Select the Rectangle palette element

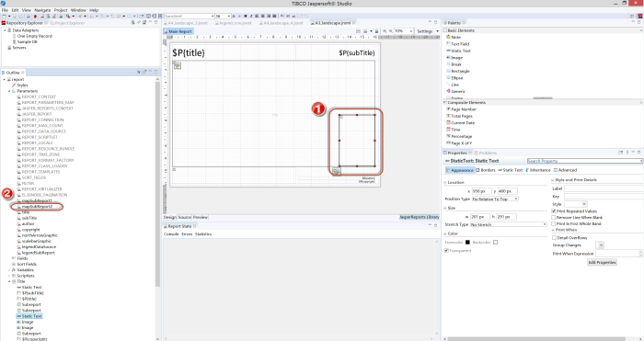pos(457,71)
